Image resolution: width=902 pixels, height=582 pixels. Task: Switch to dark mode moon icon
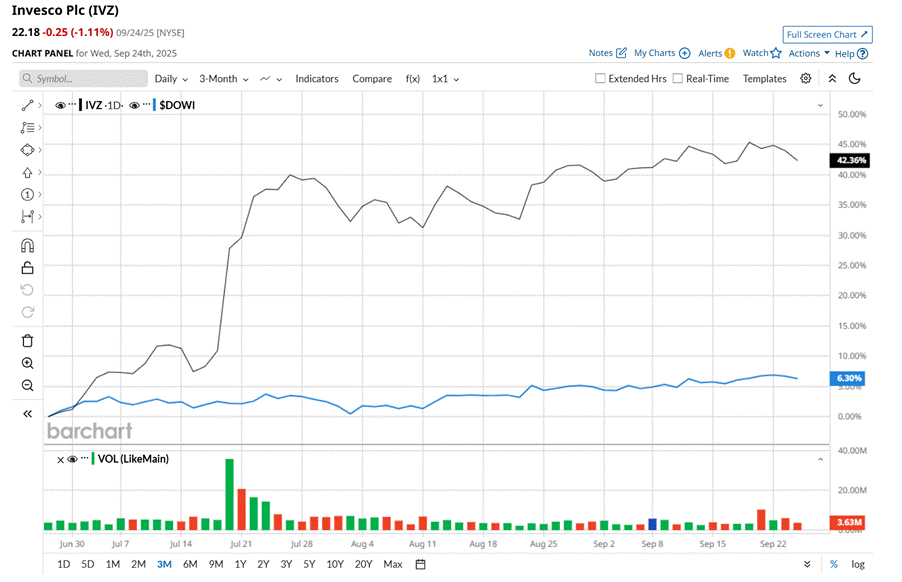tap(855, 79)
